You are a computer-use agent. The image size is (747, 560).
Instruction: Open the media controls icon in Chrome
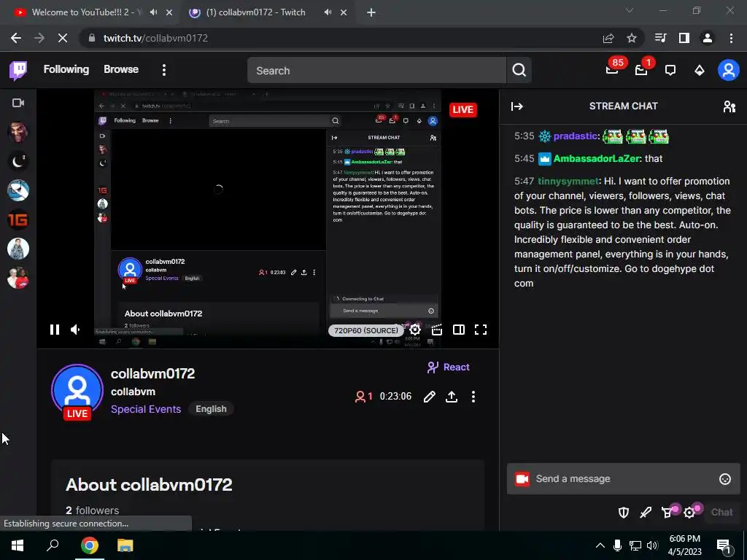click(x=660, y=38)
